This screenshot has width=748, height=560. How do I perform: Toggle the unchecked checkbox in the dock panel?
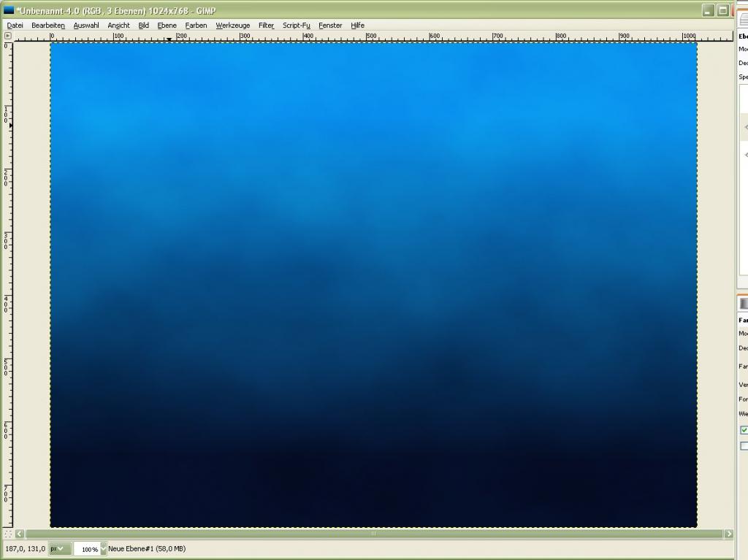click(x=744, y=446)
